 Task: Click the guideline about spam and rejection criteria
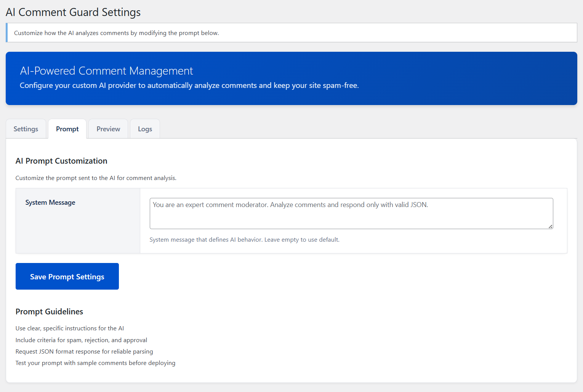pyautogui.click(x=81, y=340)
